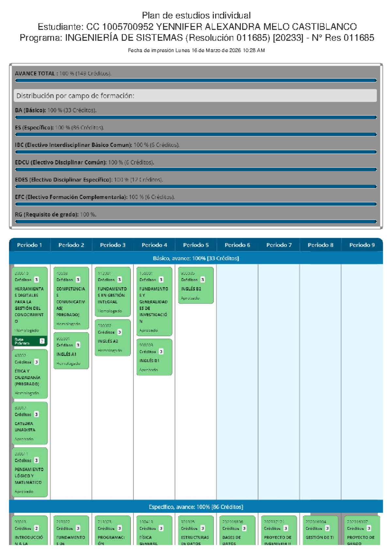Open the Periodo 6 tab
392x554 pixels.
coord(237,245)
